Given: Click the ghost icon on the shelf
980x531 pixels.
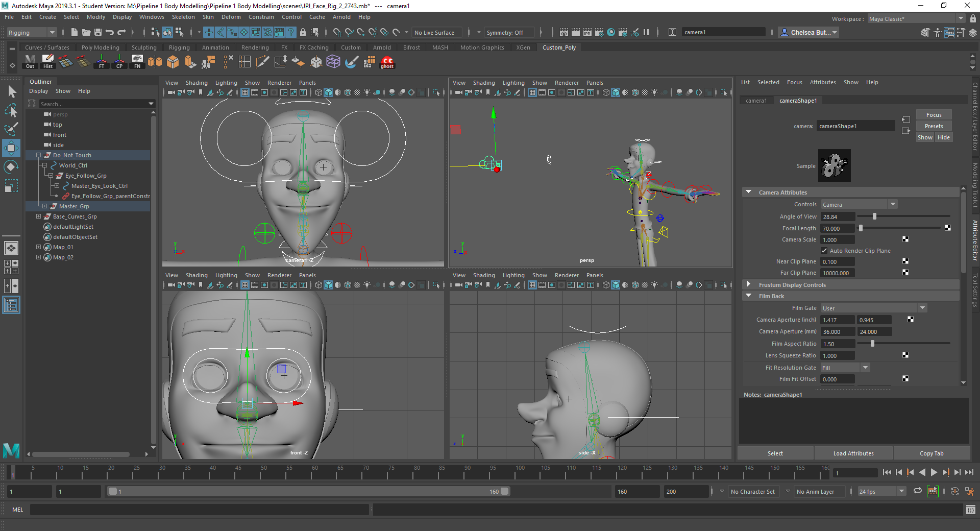Looking at the screenshot, I should click(x=387, y=62).
